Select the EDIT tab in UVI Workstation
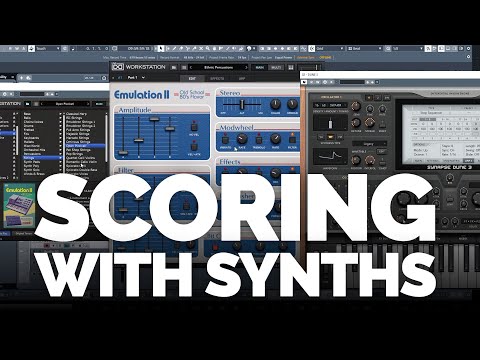The width and height of the screenshot is (480, 360). pyautogui.click(x=192, y=79)
